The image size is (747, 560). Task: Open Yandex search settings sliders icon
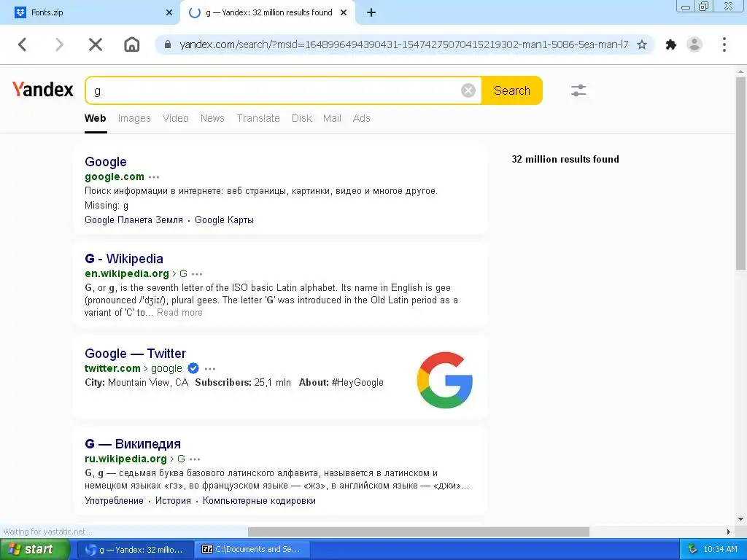[x=578, y=90]
